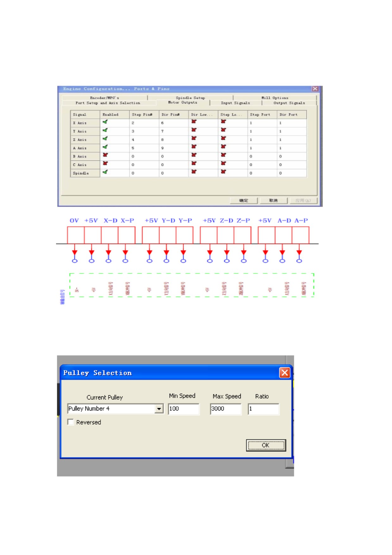Enable the B Axis motor output
Screen dimensions: 392x555
(x=105, y=155)
